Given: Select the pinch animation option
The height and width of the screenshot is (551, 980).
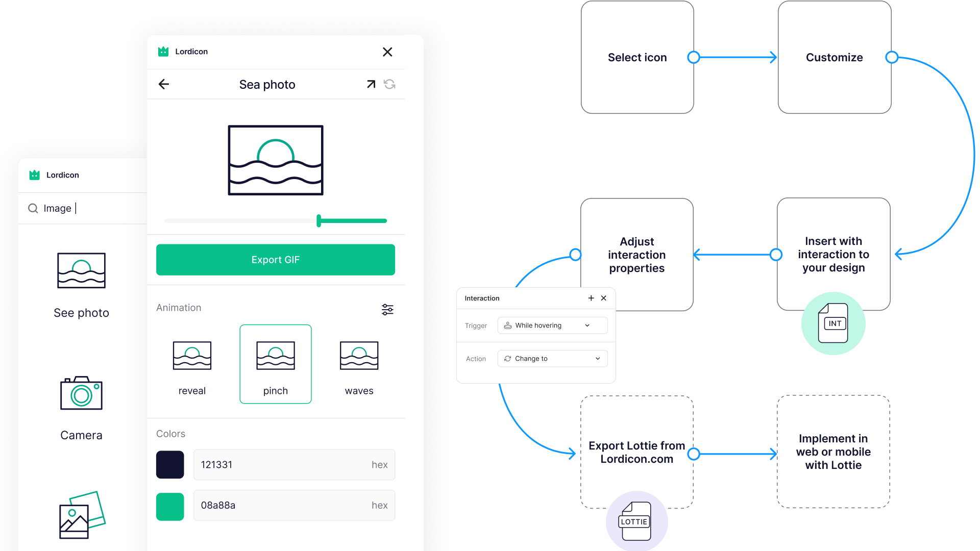Looking at the screenshot, I should [276, 364].
